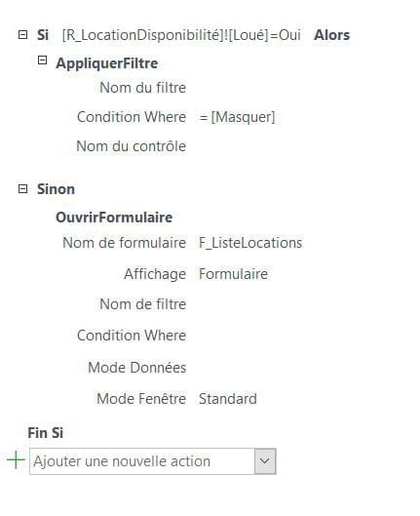Screen dimensions: 420x516
Task: Click the =[Masquer] Condition Where value
Action: point(237,117)
